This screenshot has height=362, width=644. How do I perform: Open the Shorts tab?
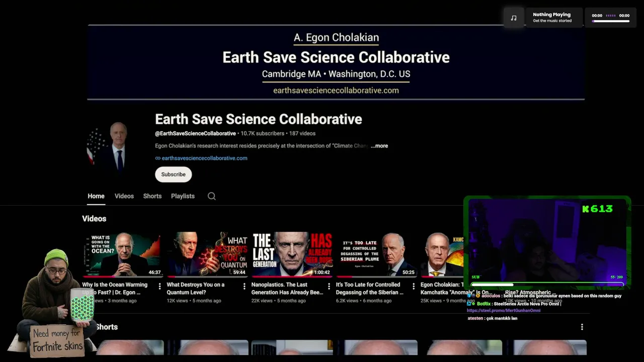pyautogui.click(x=152, y=196)
